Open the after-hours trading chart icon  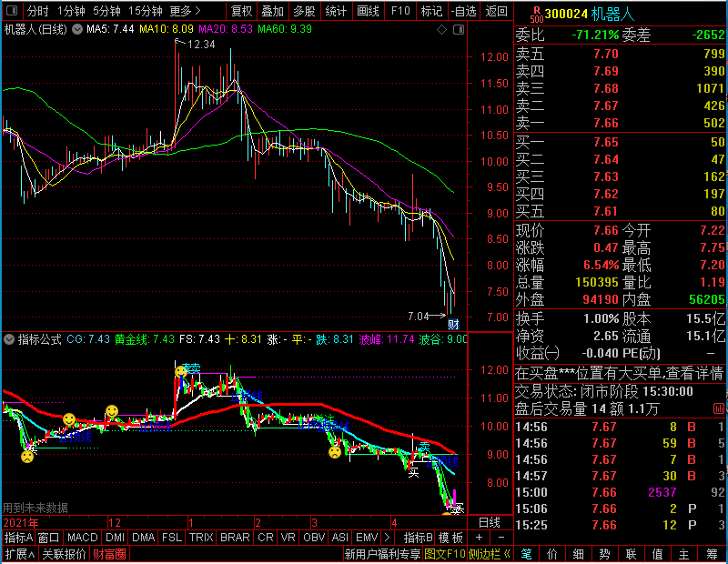tap(718, 408)
